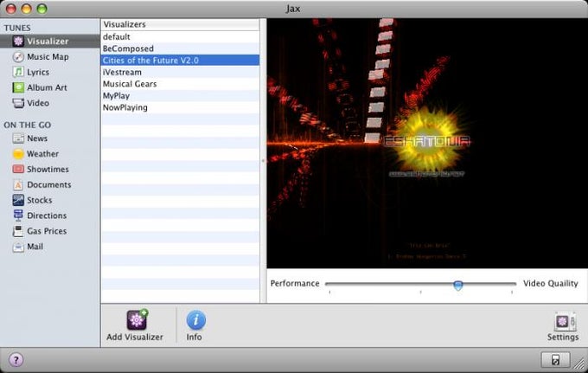Select the 'BeComposed' visualizer
Viewport: 588px width, 373px height.
pyautogui.click(x=180, y=48)
